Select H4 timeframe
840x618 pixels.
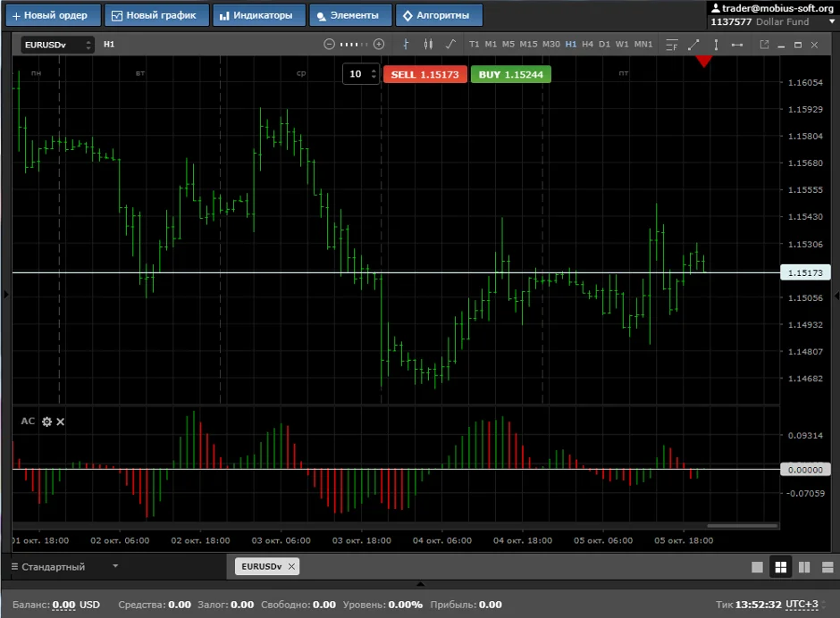[x=588, y=45]
